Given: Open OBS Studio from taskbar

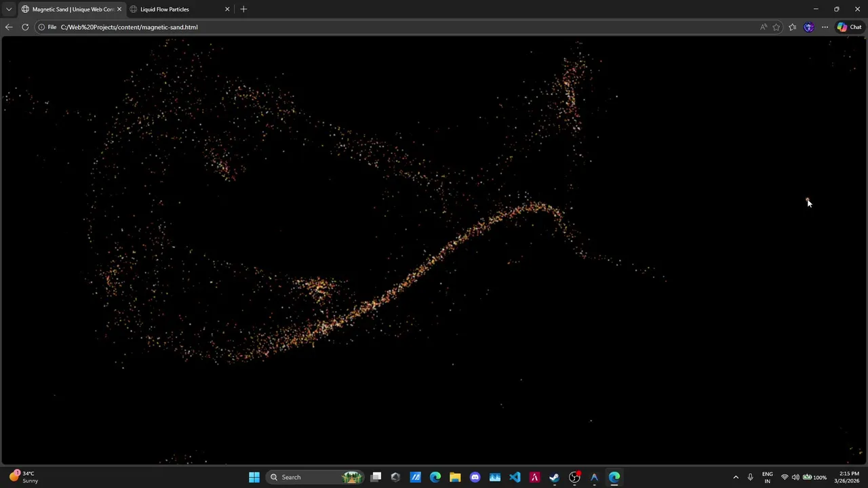Looking at the screenshot, I should [574, 477].
